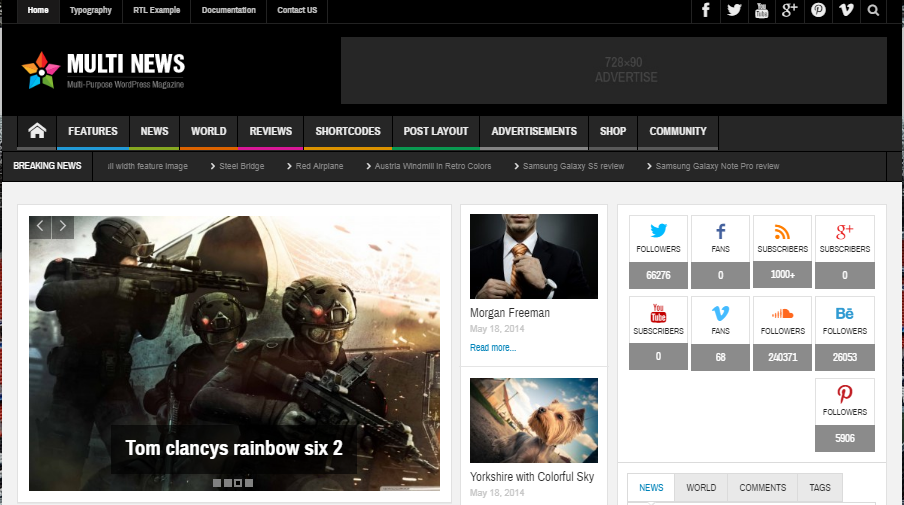
Task: Open the YouTube icon in top bar
Action: click(762, 10)
